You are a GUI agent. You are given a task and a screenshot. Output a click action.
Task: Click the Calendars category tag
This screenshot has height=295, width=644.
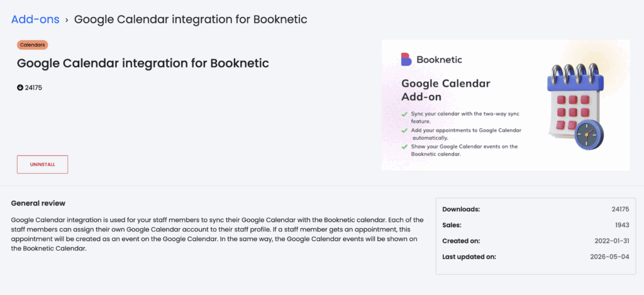[x=33, y=45]
